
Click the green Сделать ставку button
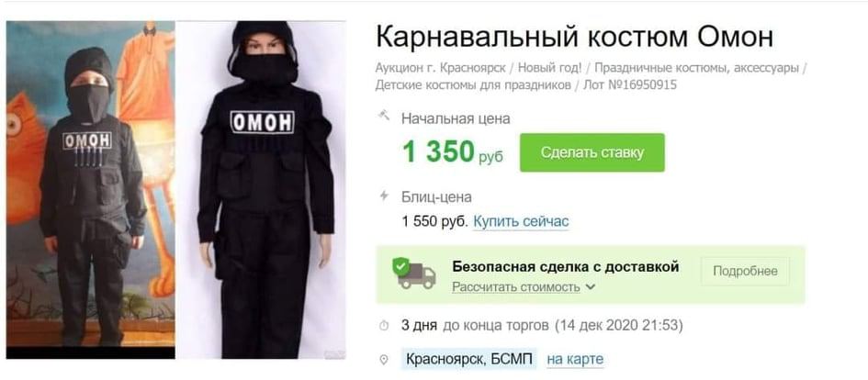[x=592, y=152]
